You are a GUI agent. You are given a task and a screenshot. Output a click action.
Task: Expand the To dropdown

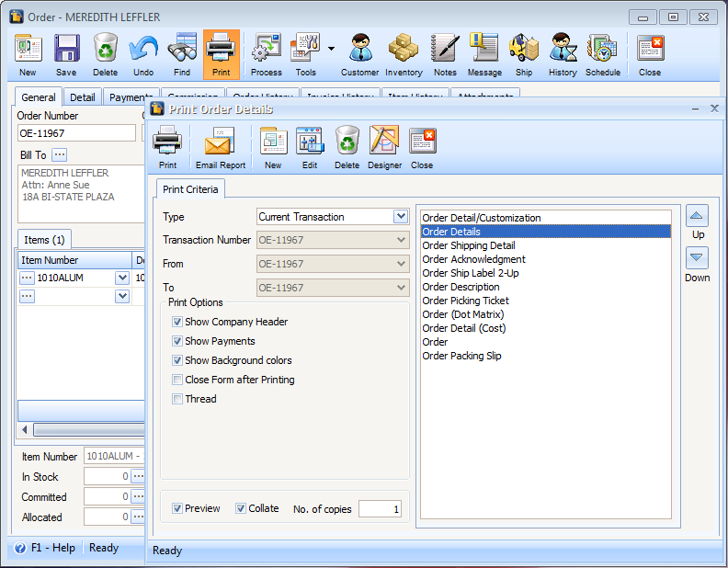(401, 288)
